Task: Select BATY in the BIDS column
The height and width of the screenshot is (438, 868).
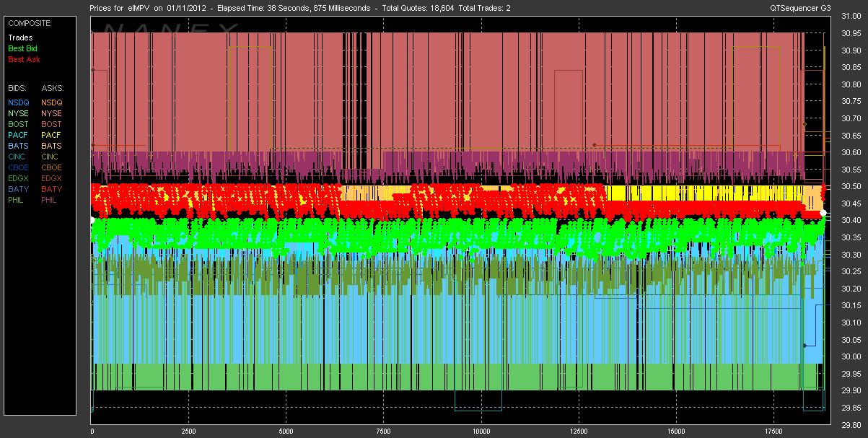Action: 18,189
